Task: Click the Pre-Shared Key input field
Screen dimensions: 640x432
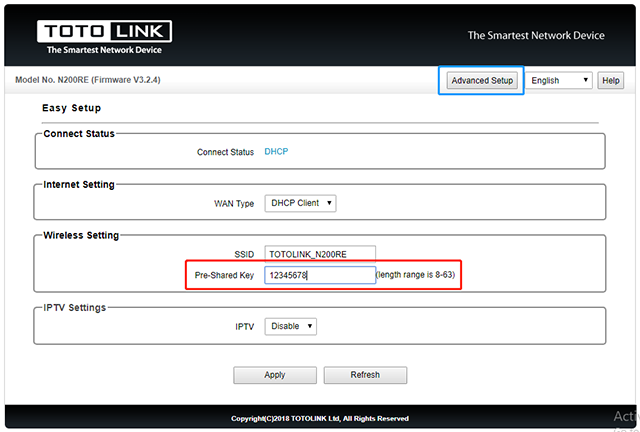Action: 320,275
